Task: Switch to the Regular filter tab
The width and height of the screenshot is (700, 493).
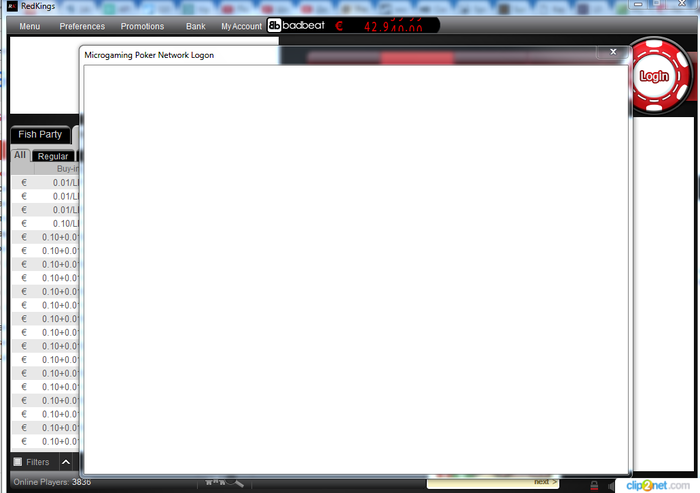Action: coord(53,156)
